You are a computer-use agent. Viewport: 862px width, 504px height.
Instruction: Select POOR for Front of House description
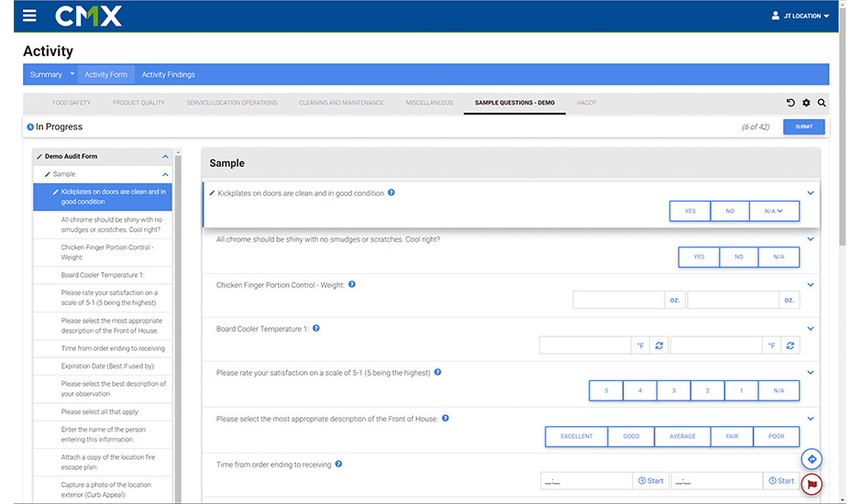pos(776,436)
